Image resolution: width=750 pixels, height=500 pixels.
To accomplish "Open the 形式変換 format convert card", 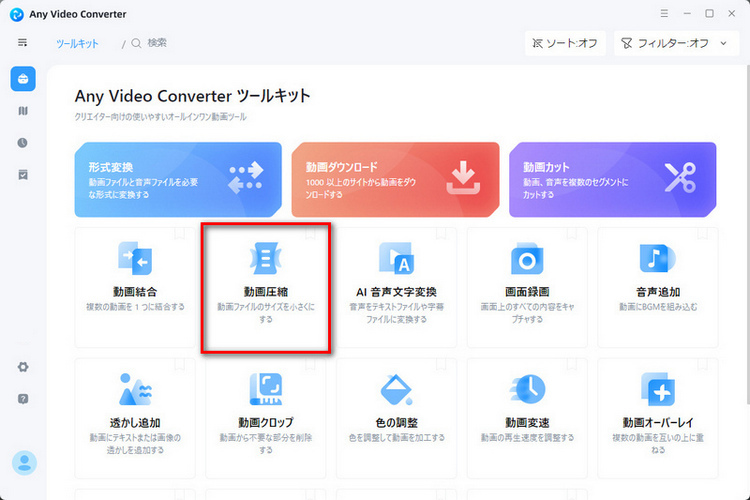I will (178, 179).
